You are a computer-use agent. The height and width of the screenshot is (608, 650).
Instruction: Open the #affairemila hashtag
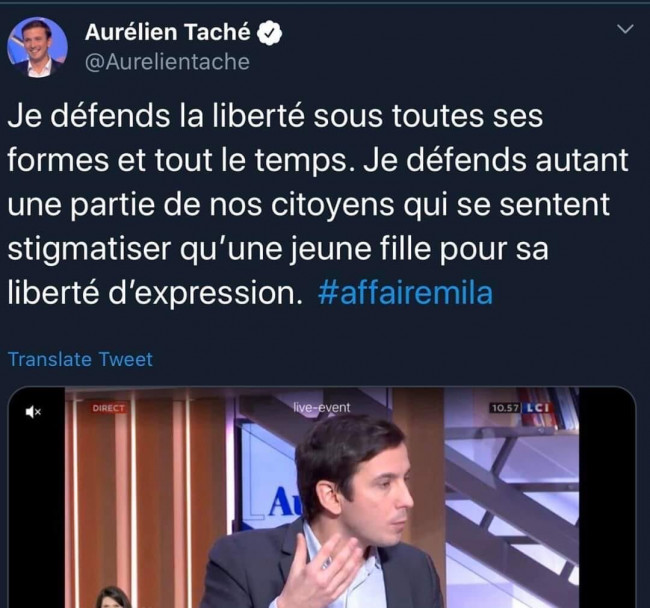point(405,293)
